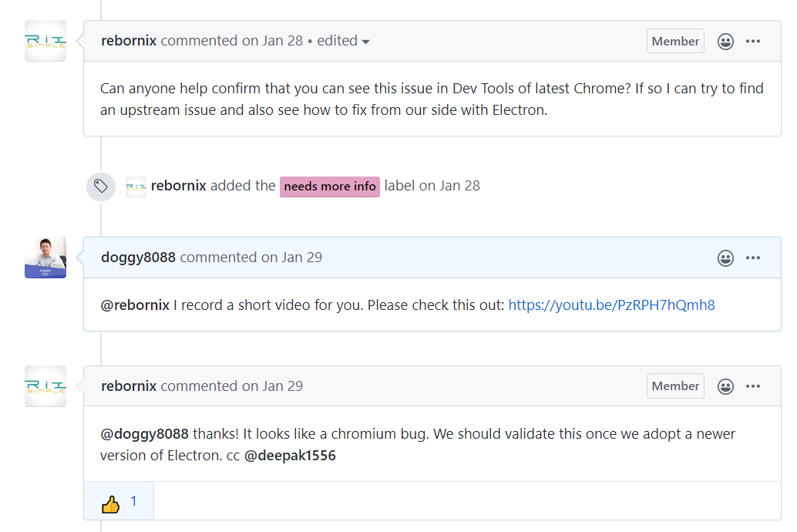Click the needs more info label
The width and height of the screenshot is (797, 532).
pos(330,187)
